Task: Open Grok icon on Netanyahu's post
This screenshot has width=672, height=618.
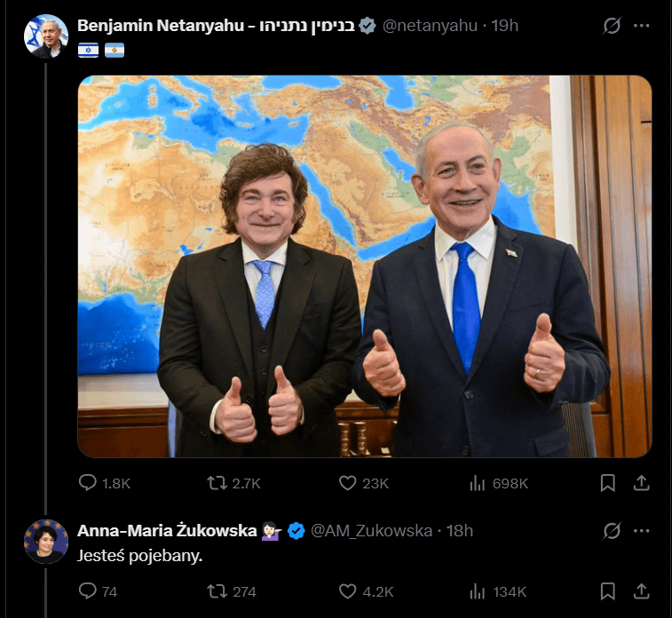Action: pyautogui.click(x=612, y=26)
